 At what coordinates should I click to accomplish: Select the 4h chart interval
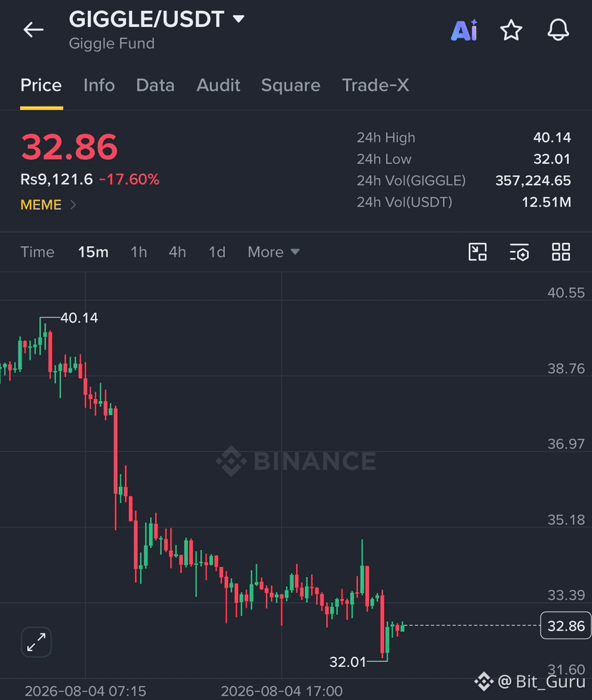[x=177, y=252]
